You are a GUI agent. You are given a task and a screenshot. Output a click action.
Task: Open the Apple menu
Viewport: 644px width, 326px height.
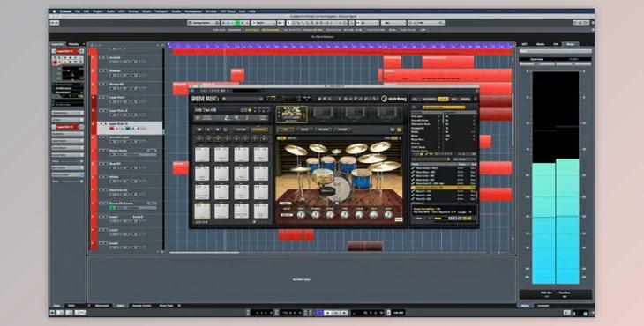click(x=54, y=11)
